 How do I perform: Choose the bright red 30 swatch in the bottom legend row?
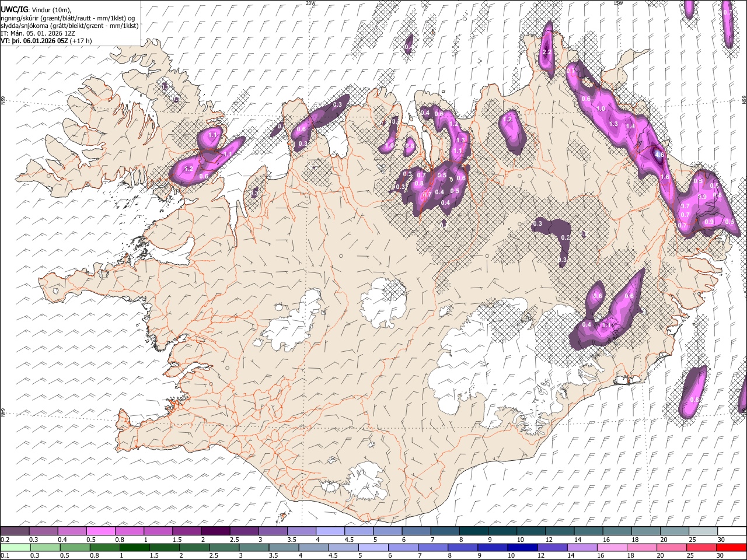(731, 547)
